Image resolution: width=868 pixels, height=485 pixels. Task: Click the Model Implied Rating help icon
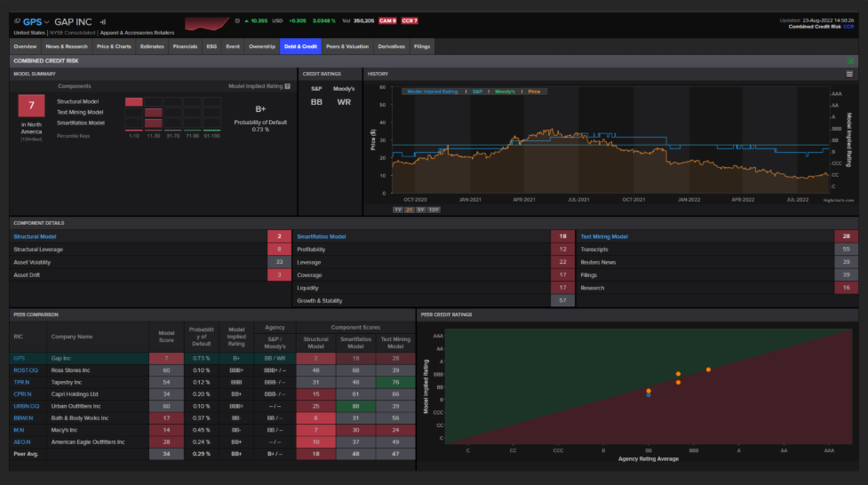point(287,86)
